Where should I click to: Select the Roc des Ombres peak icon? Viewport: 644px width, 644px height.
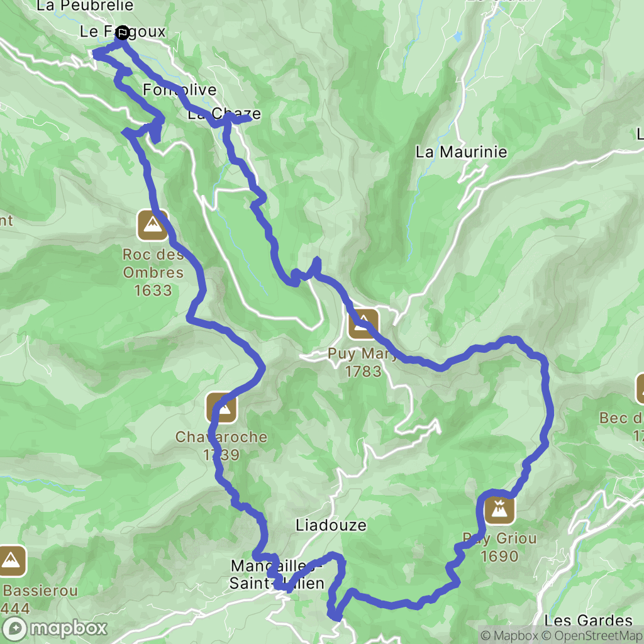tap(152, 225)
